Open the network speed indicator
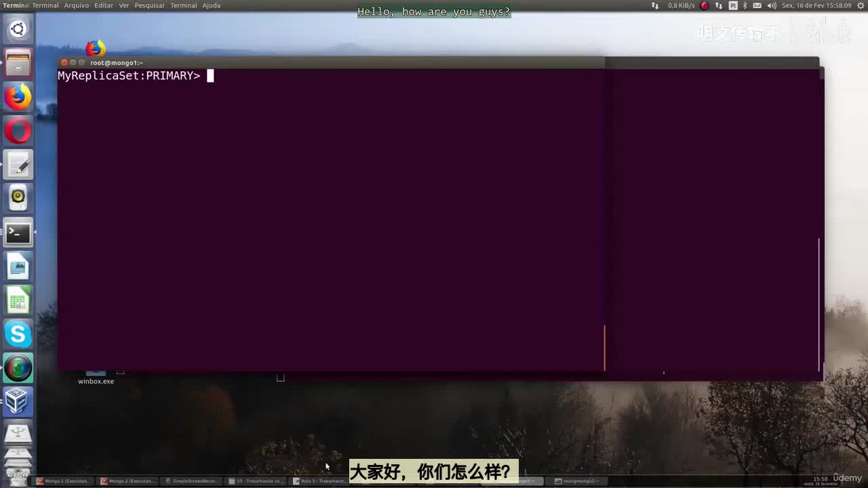Viewport: 868px width, 488px height. (x=681, y=5)
